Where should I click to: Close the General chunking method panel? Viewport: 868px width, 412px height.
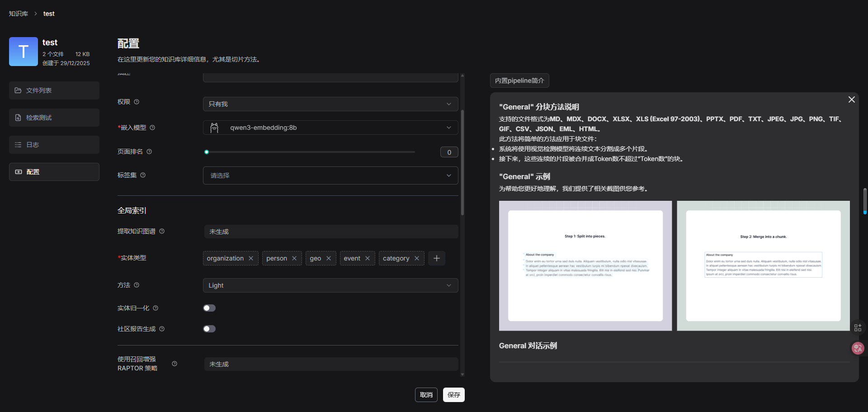[851, 99]
